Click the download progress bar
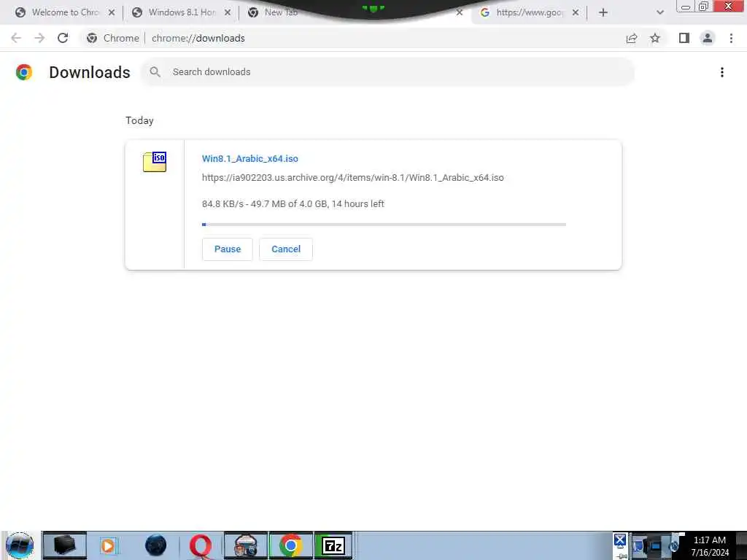This screenshot has width=747, height=560. pyautogui.click(x=384, y=225)
